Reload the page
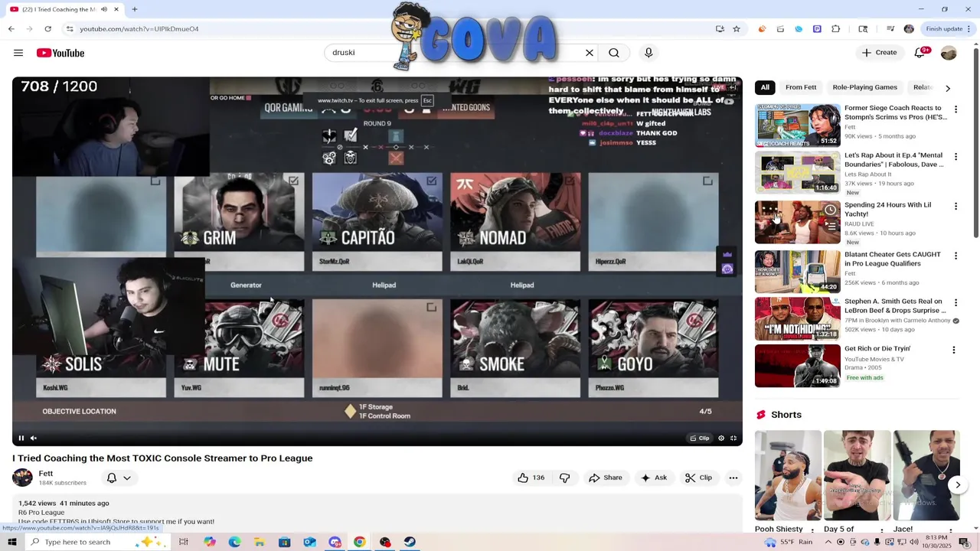Viewport: 980px width, 551px height. [x=47, y=29]
